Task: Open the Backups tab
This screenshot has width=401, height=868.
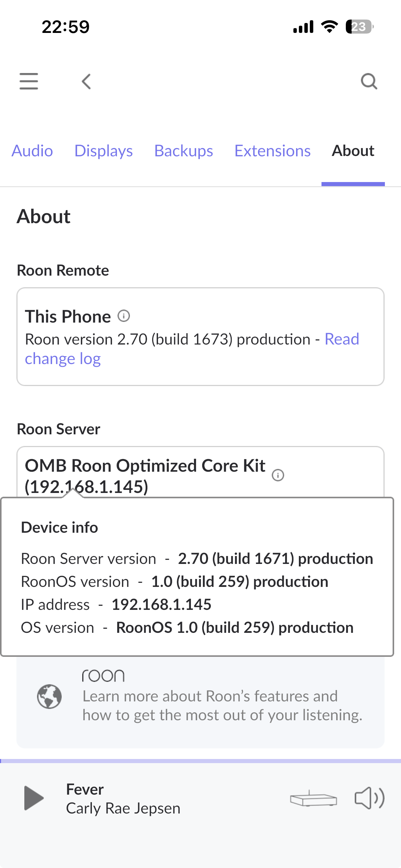Action: pyautogui.click(x=184, y=151)
